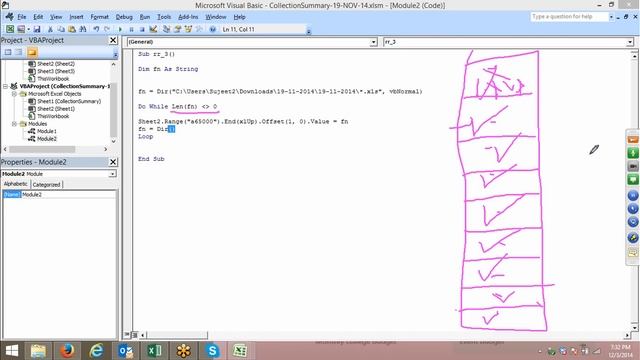
Task: Open the rr_3 procedure dropdown
Action: [630, 42]
